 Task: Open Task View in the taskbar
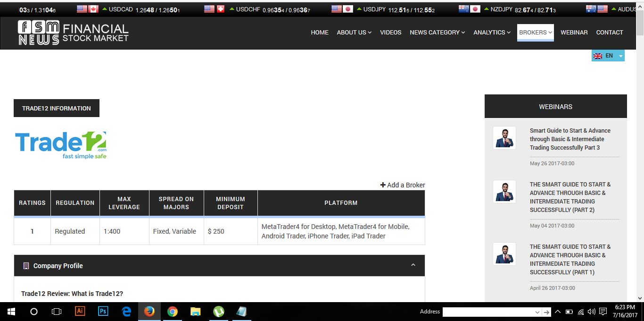(57, 312)
